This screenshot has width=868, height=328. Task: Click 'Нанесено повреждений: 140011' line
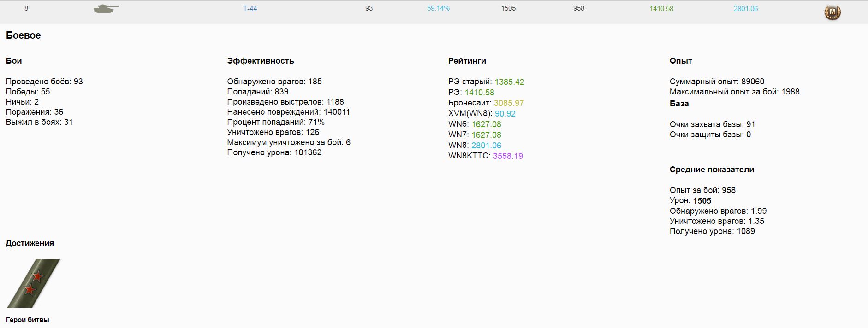(289, 112)
